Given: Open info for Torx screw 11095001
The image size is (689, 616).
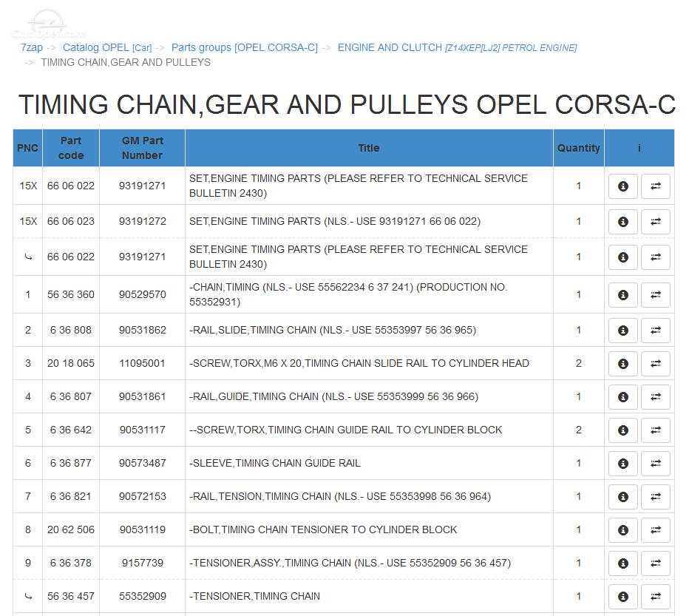Looking at the screenshot, I should 622,364.
